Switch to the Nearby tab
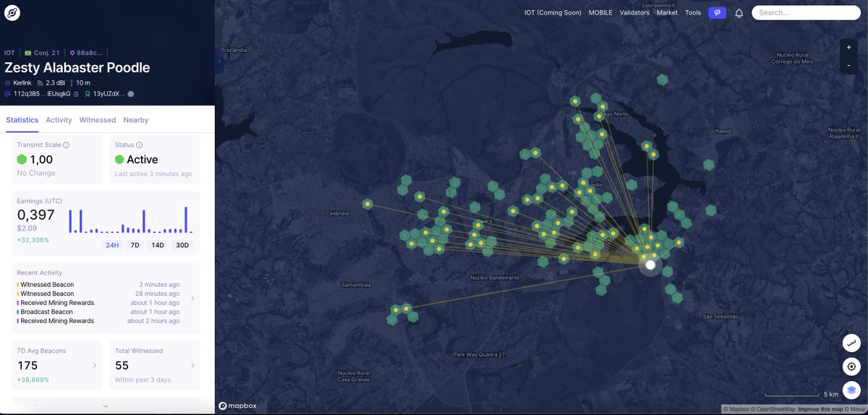 click(136, 120)
